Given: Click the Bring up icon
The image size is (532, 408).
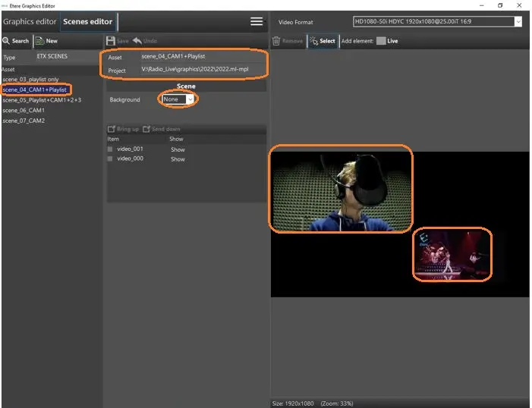Looking at the screenshot, I should [112, 129].
